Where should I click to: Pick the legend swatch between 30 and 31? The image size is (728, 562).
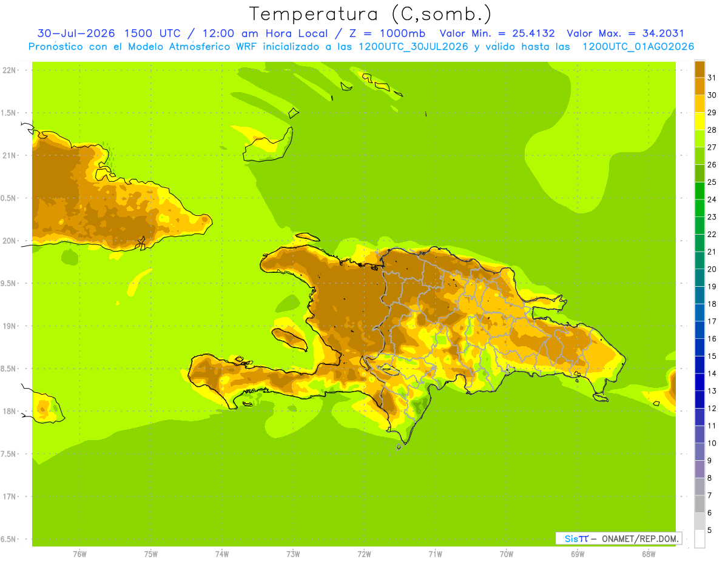pos(699,87)
